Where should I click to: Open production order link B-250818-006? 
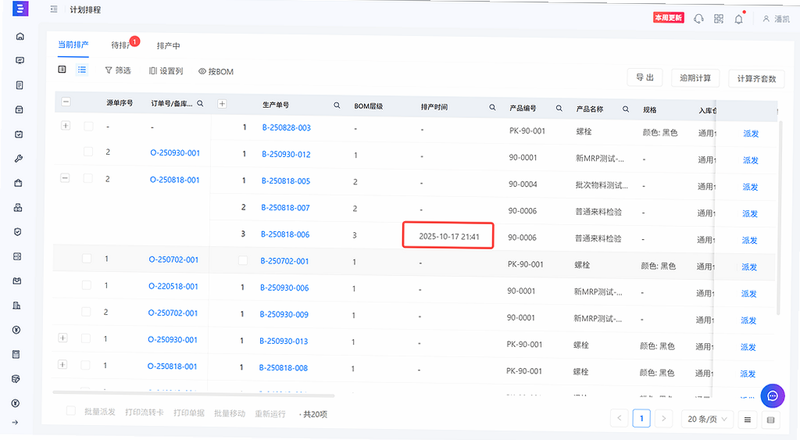285,234
